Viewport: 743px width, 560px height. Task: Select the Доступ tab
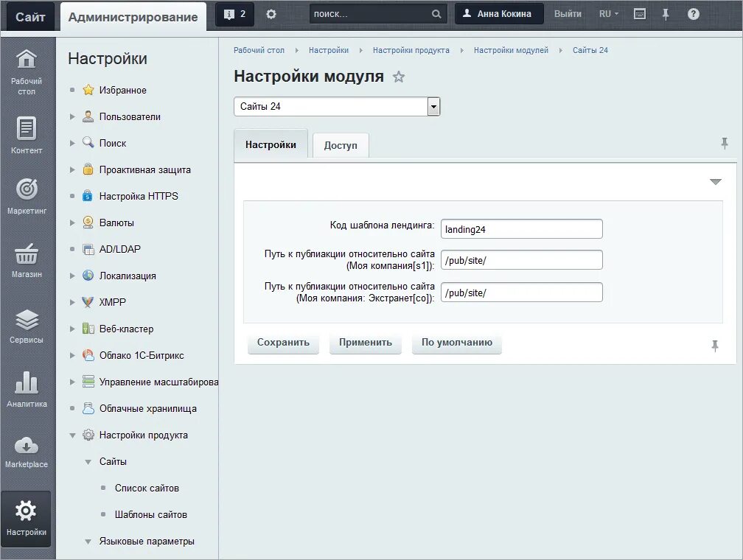tap(341, 145)
